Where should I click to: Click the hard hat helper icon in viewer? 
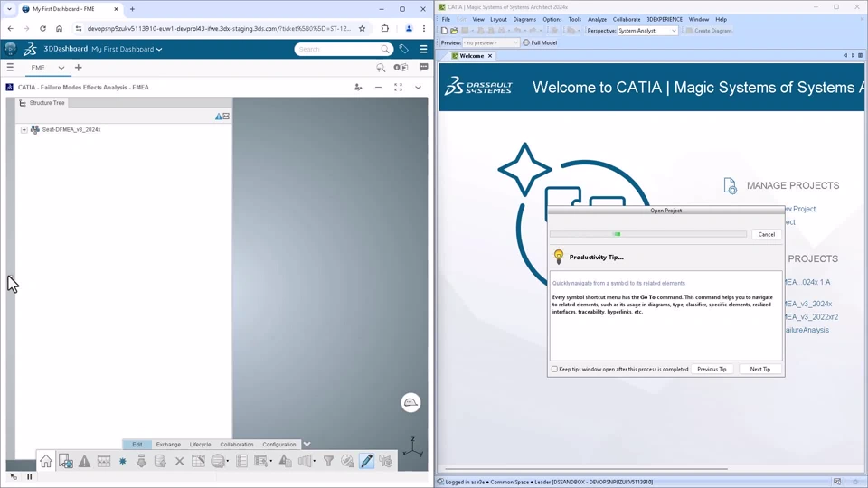(410, 403)
